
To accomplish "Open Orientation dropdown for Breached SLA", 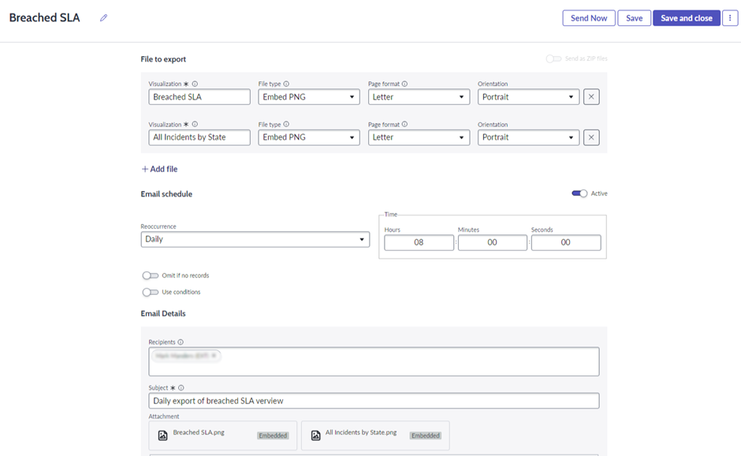I will pos(528,97).
